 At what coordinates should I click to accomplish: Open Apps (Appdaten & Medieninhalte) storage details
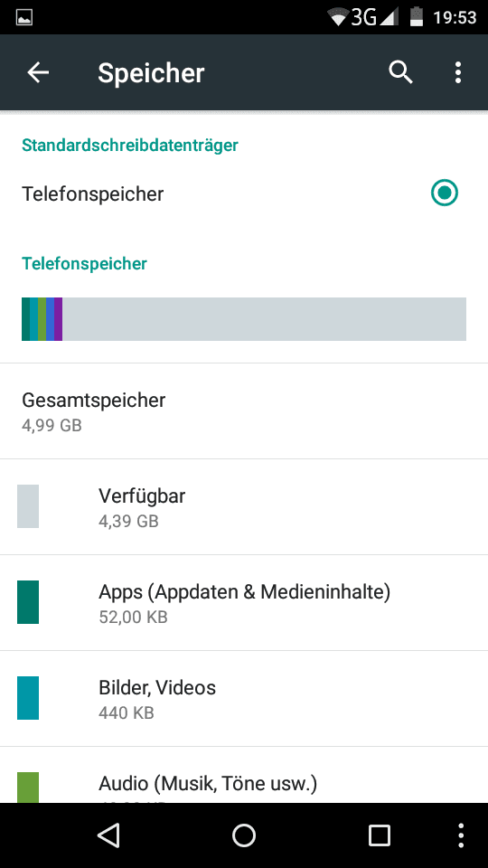tap(244, 603)
